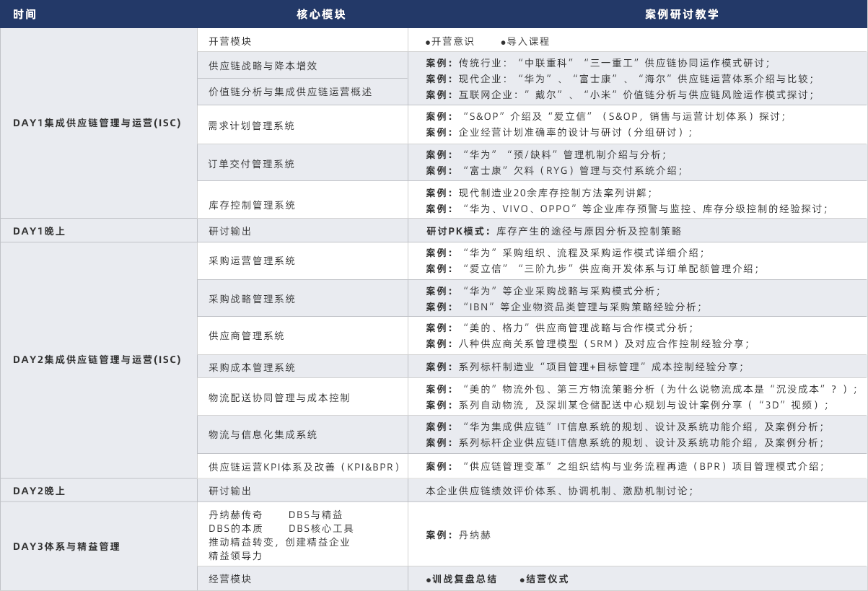Click the DBS与精益 topic

click(315, 515)
